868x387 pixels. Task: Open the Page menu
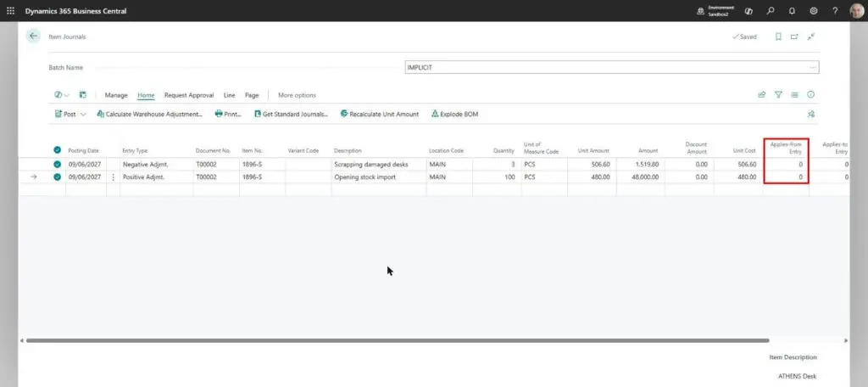point(252,95)
